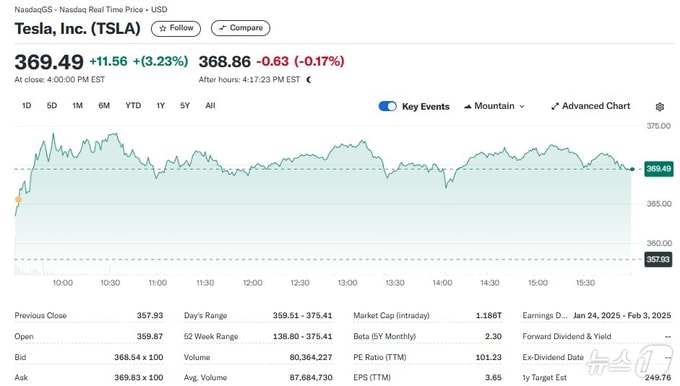Follow Tesla stock

(x=176, y=28)
